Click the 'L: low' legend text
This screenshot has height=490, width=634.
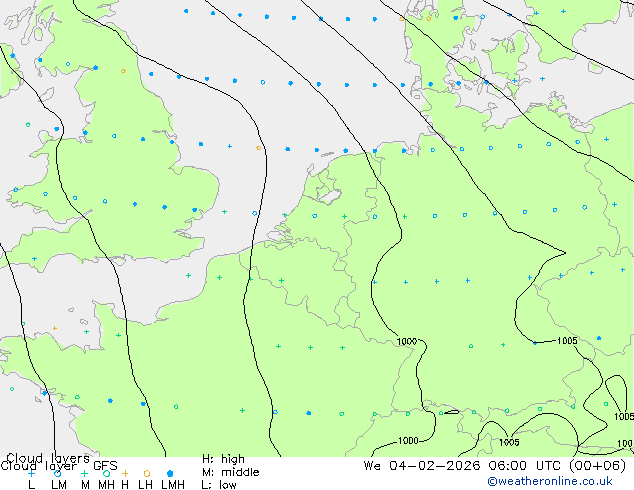(219, 485)
